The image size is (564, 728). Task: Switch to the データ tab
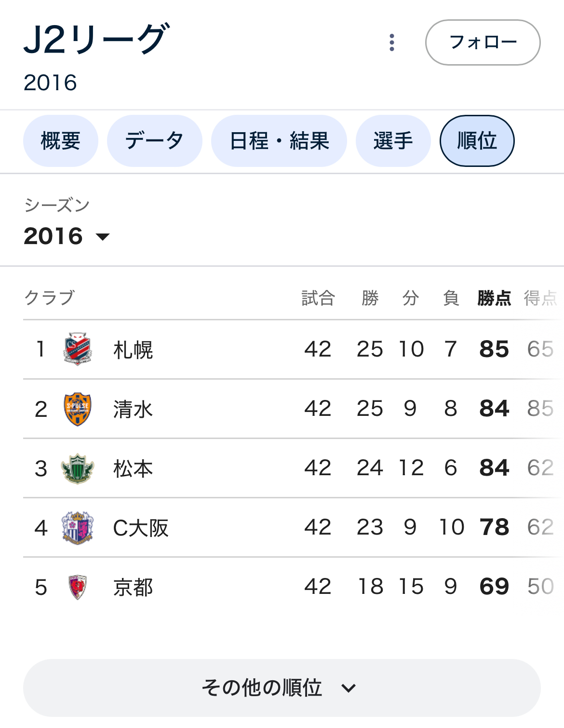pyautogui.click(x=154, y=141)
